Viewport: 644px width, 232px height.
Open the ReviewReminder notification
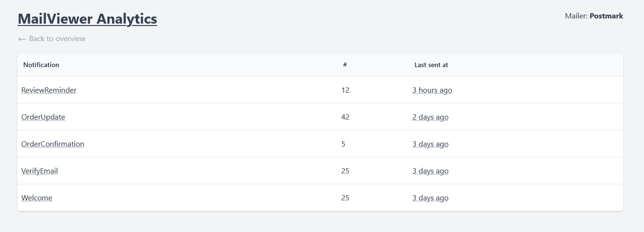click(49, 90)
